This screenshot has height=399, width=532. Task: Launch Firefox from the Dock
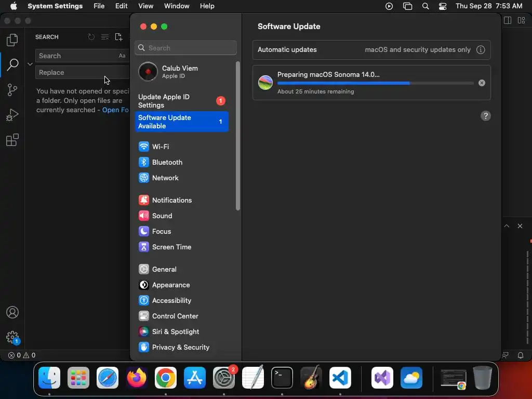pyautogui.click(x=137, y=378)
